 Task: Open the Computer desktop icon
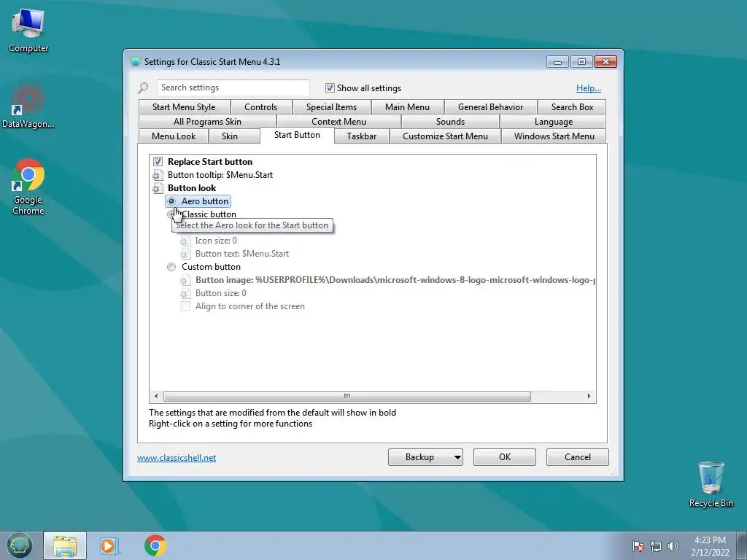[x=28, y=30]
